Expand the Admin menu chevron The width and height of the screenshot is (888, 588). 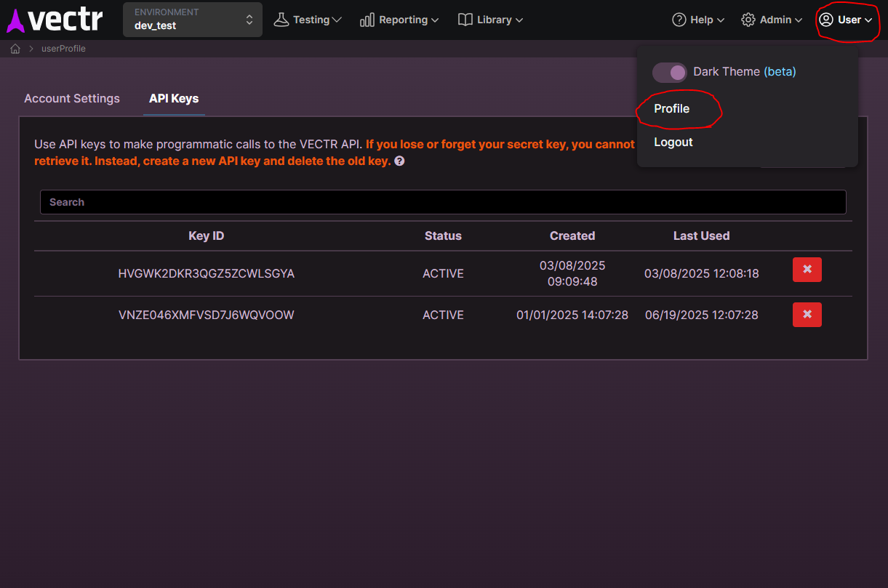[x=798, y=20]
